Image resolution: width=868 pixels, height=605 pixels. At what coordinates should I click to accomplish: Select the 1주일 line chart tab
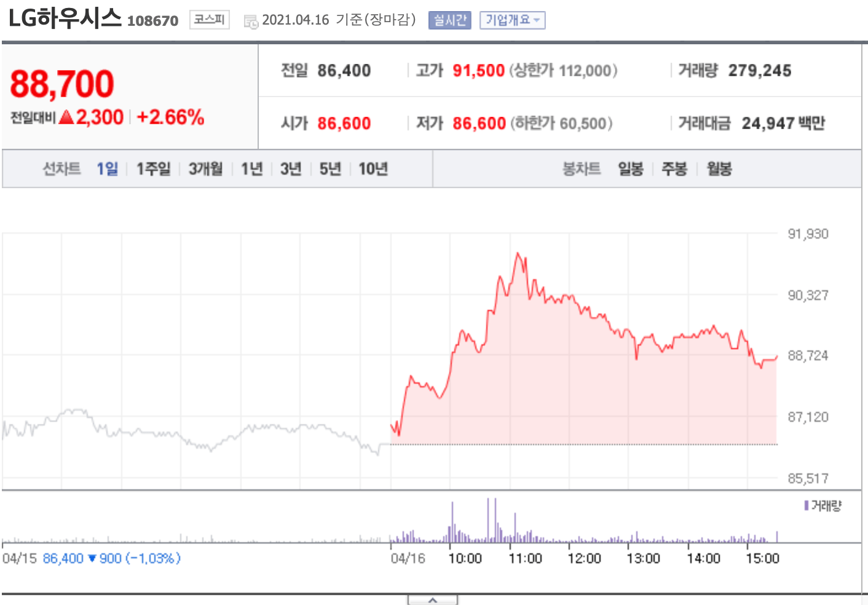pos(153,169)
